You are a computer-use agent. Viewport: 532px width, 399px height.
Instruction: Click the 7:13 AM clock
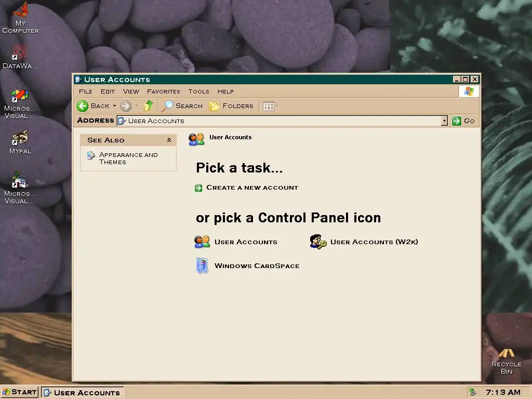pyautogui.click(x=503, y=393)
